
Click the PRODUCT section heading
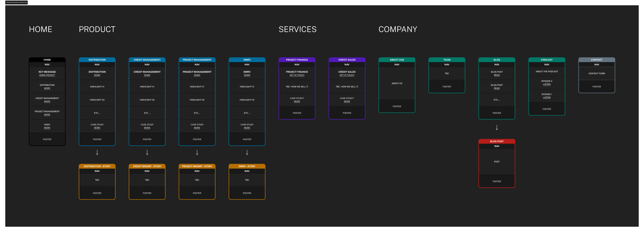tap(97, 29)
